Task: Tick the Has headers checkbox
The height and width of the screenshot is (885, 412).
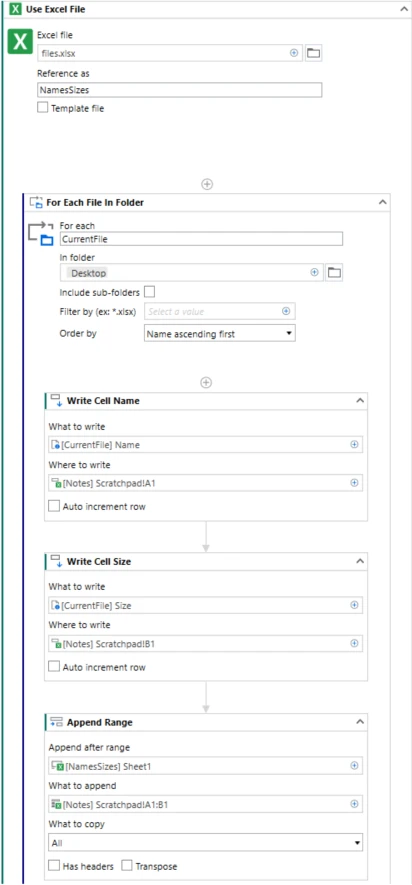Action: [x=54, y=866]
